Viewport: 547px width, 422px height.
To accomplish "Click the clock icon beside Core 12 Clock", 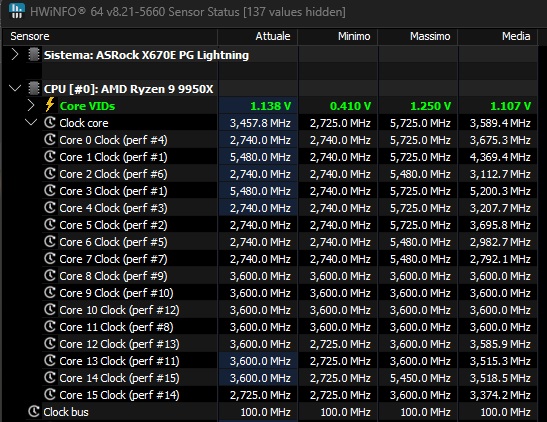I will pyautogui.click(x=50, y=344).
